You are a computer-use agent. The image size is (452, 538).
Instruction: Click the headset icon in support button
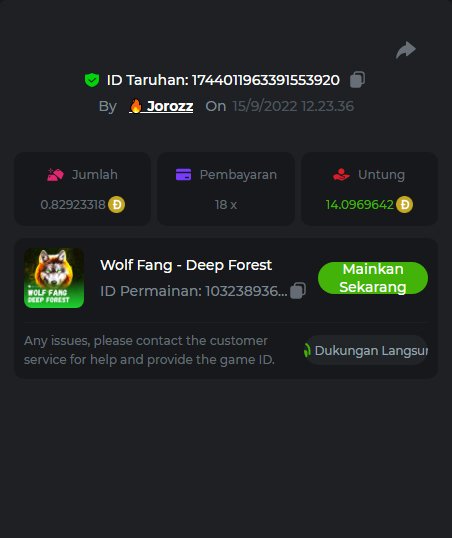pos(307,350)
